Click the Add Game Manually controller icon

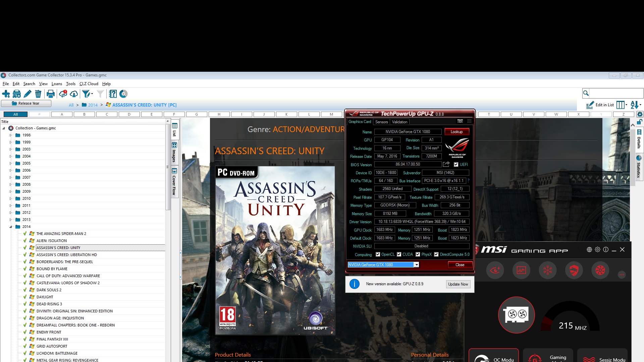point(17,94)
